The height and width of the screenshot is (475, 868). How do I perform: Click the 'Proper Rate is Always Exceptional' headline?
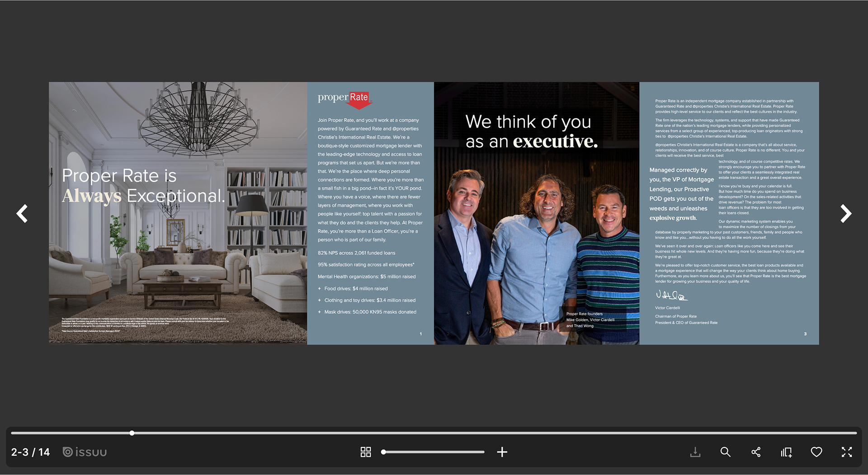click(143, 186)
